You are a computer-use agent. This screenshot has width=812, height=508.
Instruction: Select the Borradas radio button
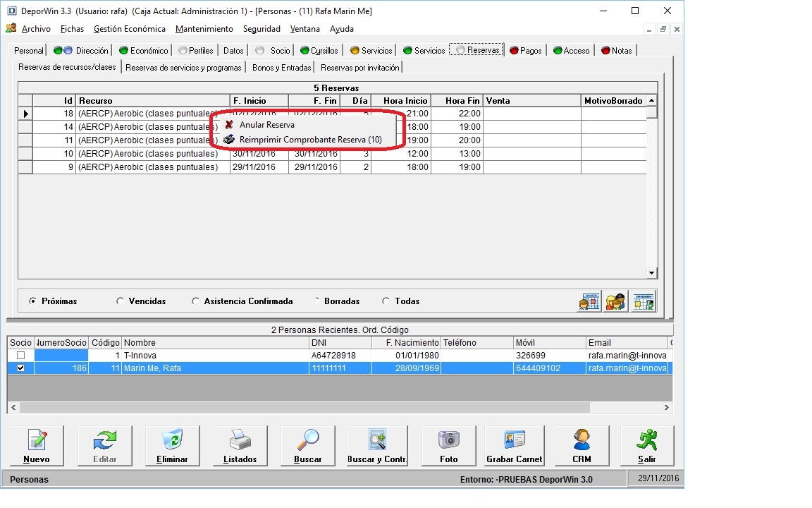click(x=316, y=301)
